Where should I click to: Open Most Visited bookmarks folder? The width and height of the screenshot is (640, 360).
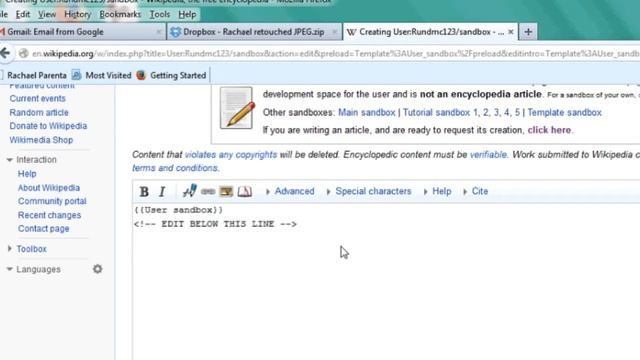[102, 76]
